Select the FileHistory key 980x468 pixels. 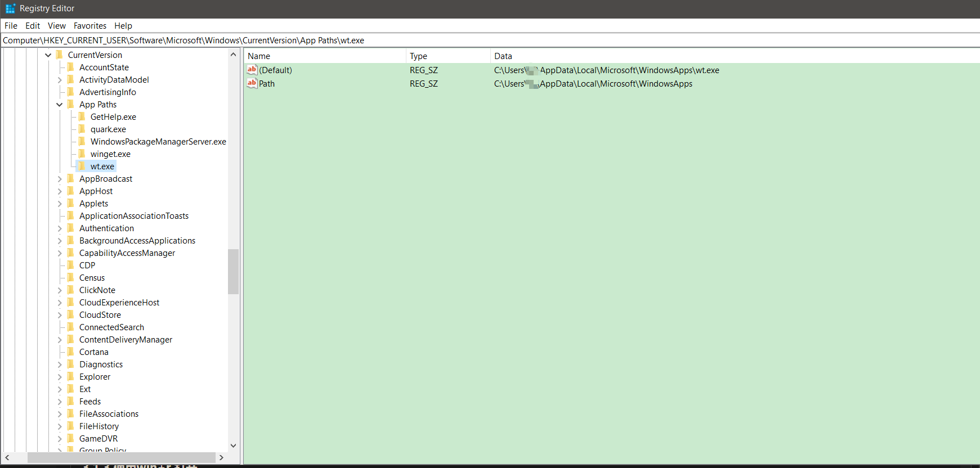(x=99, y=426)
